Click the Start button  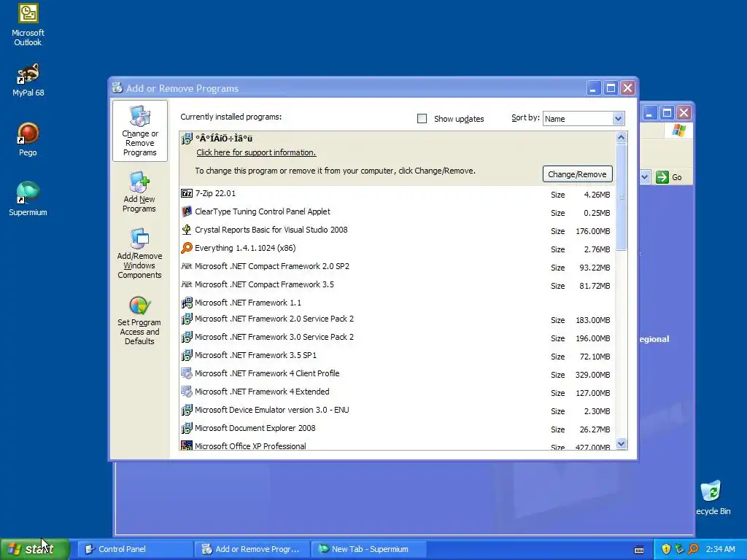[35, 549]
